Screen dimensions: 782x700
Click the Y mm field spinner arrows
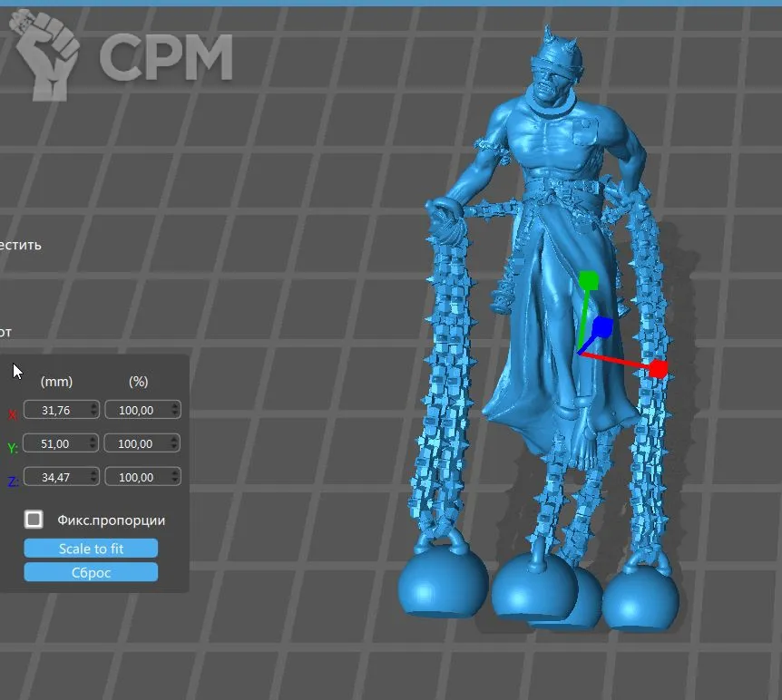[93, 444]
